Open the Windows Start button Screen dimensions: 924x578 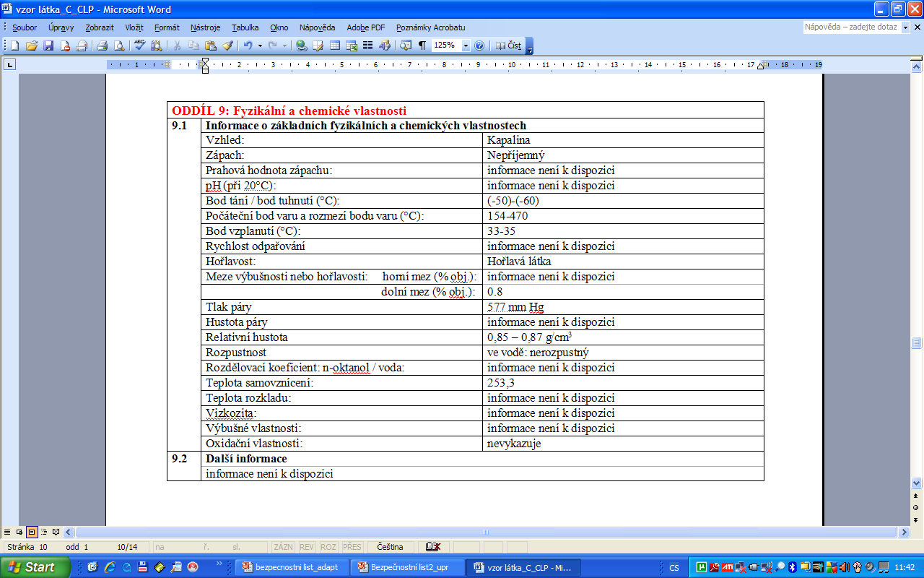pyautogui.click(x=35, y=567)
